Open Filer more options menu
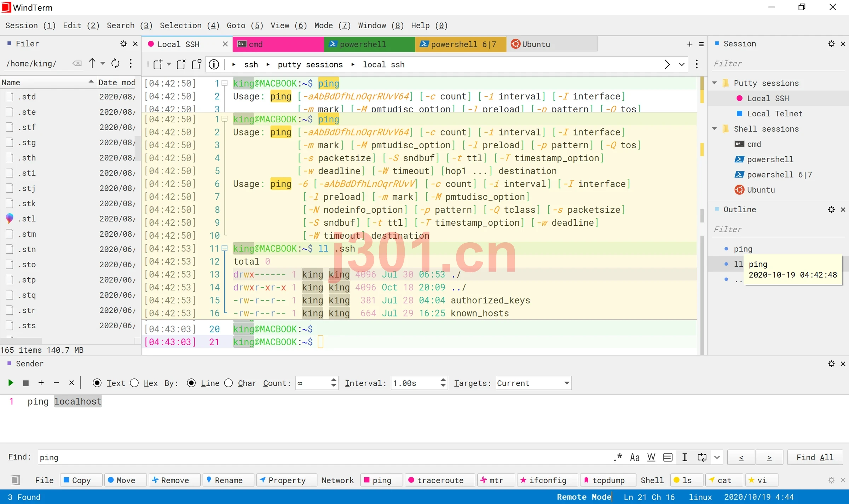Screen dimensions: 849x504 (x=131, y=63)
